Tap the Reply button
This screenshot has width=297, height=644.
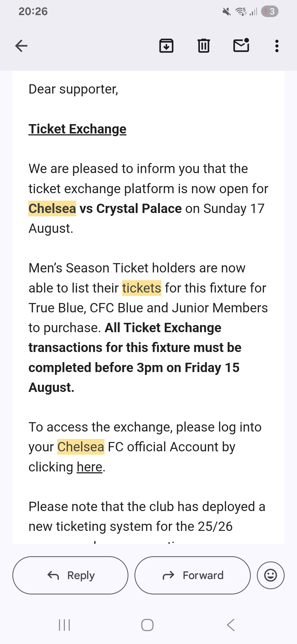(70, 575)
